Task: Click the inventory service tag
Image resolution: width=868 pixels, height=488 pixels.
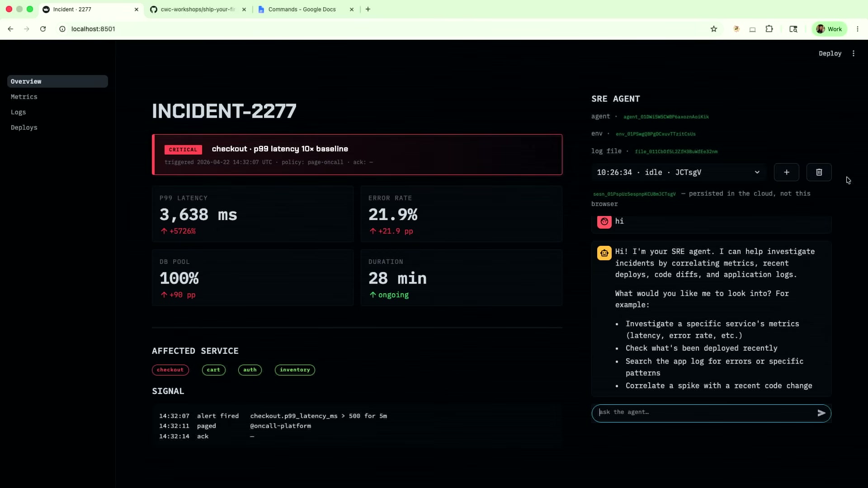Action: pos(295,370)
